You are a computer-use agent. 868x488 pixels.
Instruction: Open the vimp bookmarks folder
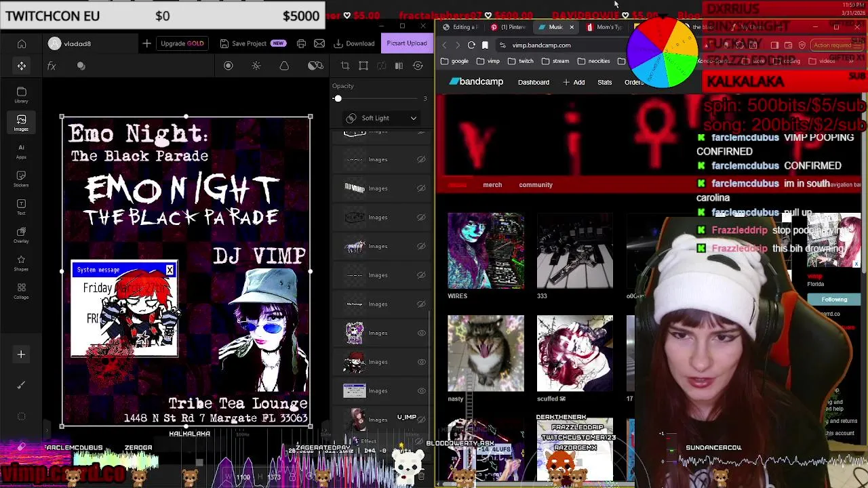point(488,61)
